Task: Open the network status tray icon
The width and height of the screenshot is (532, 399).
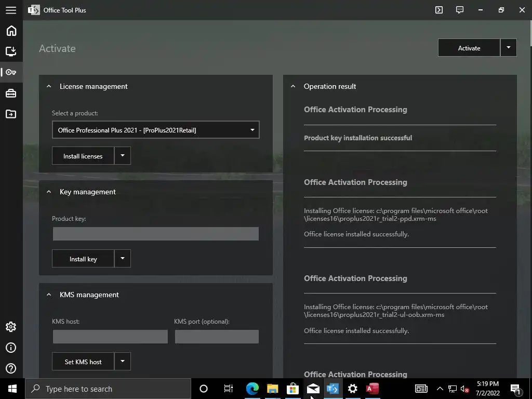Action: (453, 389)
